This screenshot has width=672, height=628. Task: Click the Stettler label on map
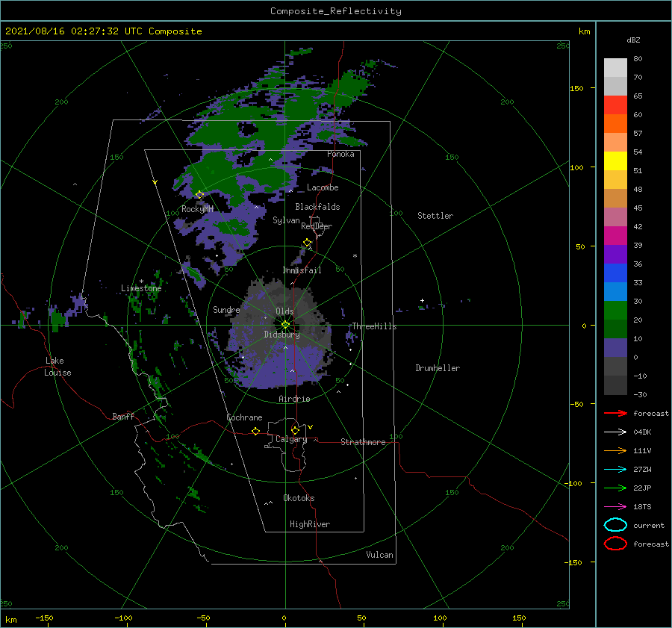tap(435, 216)
